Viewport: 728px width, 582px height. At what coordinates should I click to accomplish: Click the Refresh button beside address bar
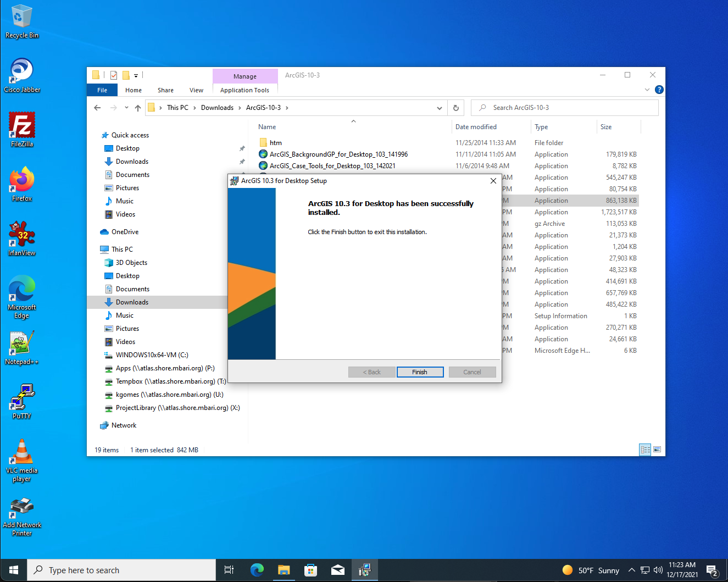[x=455, y=108]
